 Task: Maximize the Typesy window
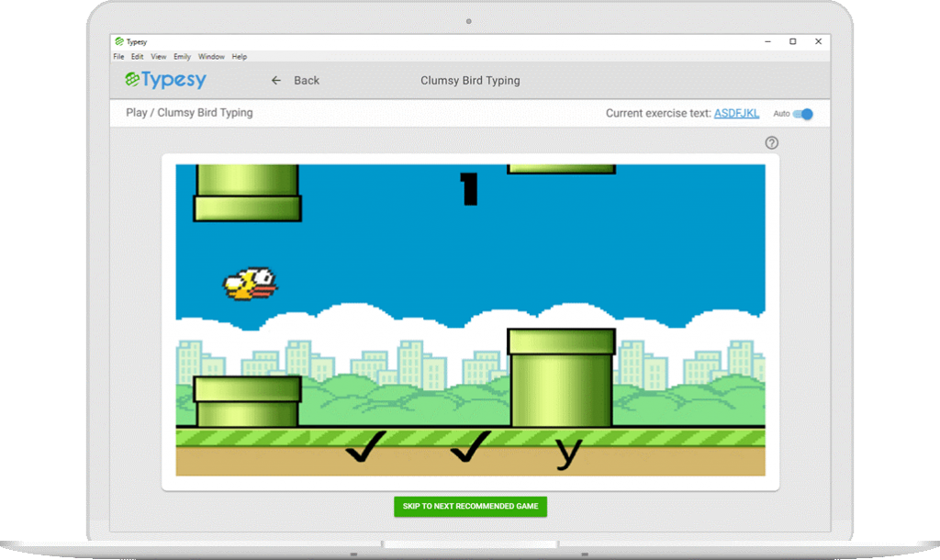point(792,41)
